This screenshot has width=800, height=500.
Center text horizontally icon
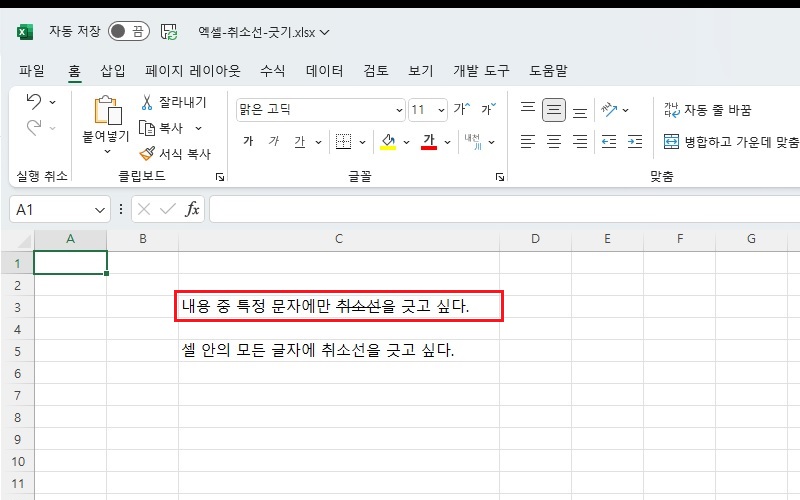coord(554,141)
